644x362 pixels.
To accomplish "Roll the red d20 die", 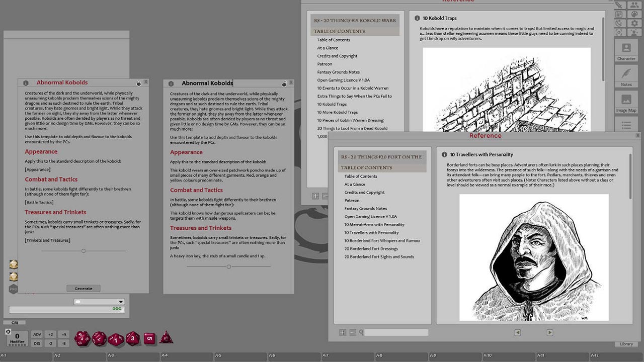I will pos(82,338).
